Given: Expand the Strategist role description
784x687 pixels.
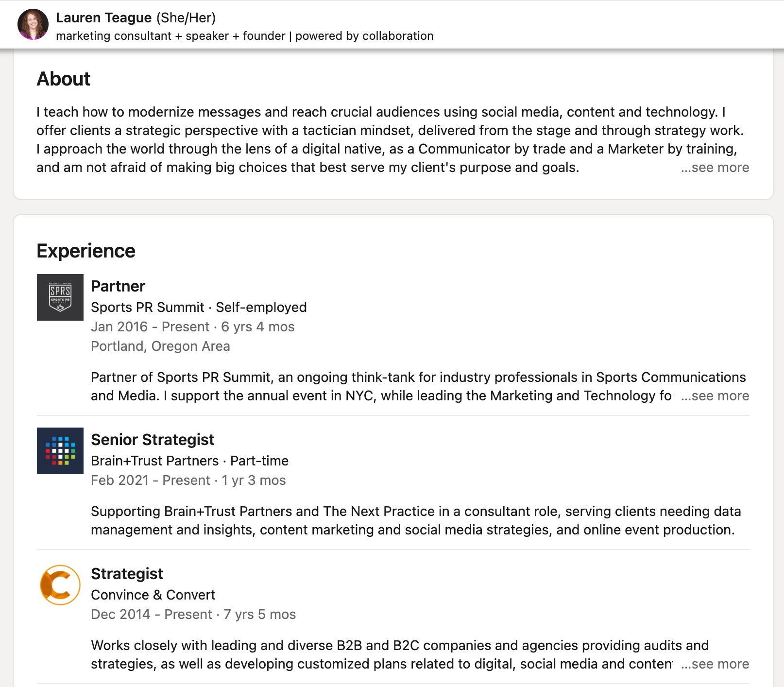Looking at the screenshot, I should click(715, 664).
